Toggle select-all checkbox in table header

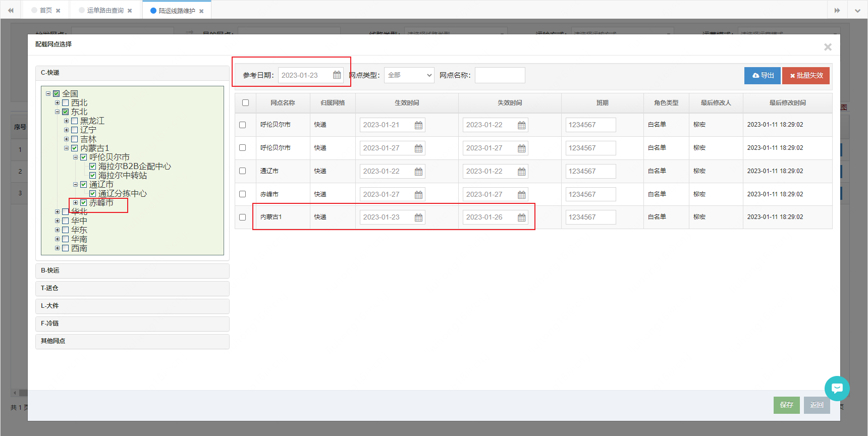coord(245,102)
